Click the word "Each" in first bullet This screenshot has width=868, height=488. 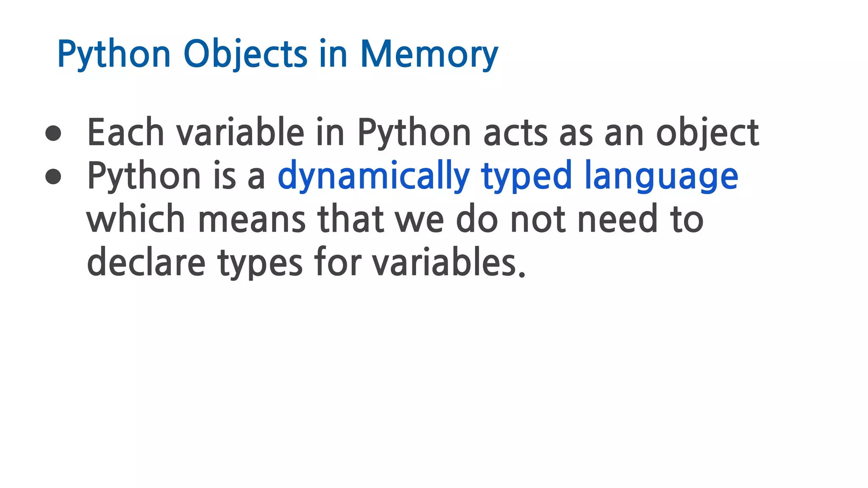(x=125, y=133)
